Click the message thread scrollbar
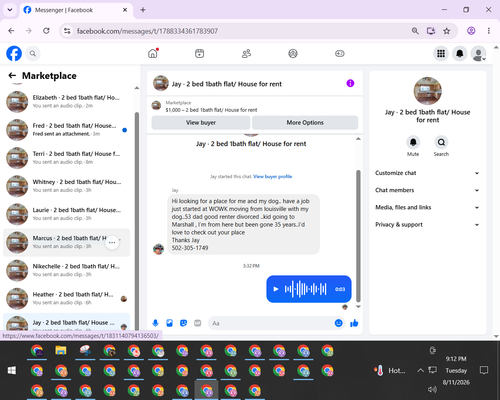Image resolution: width=500 pixels, height=400 pixels. 358,235
